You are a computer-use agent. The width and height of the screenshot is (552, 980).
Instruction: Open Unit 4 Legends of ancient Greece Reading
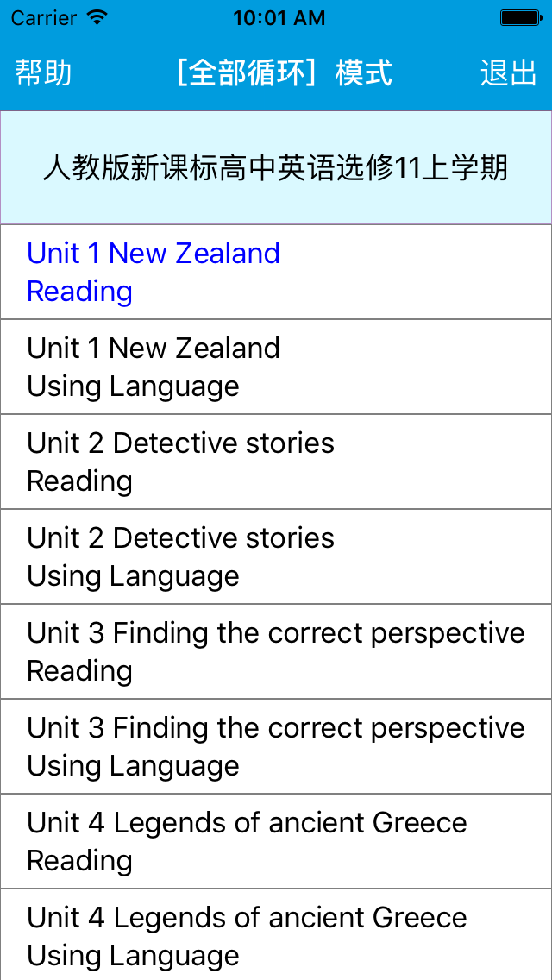click(x=276, y=842)
